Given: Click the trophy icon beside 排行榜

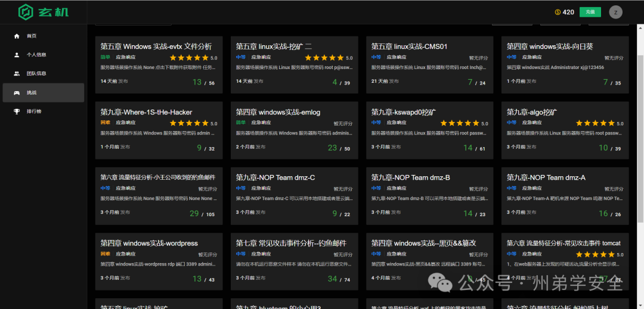Looking at the screenshot, I should [17, 111].
